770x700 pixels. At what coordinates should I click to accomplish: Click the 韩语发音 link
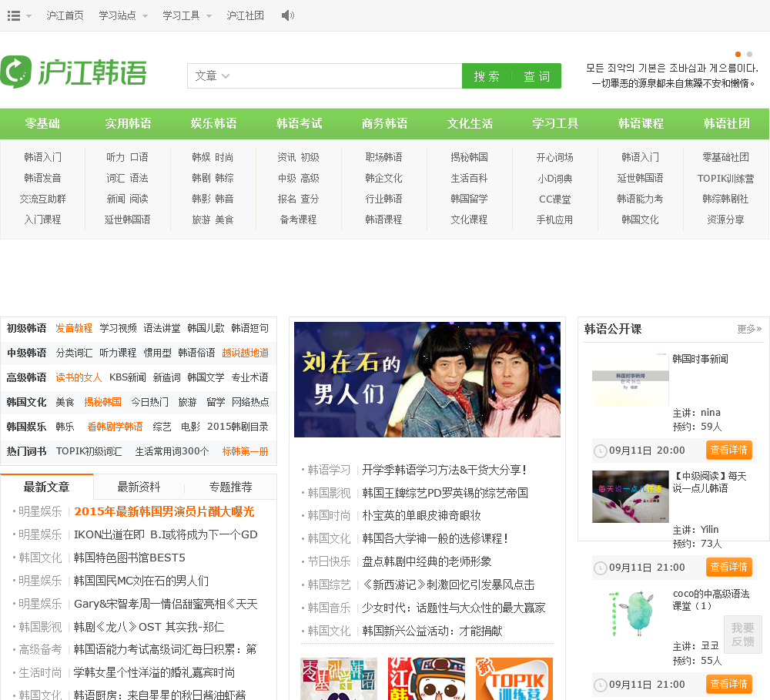pyautogui.click(x=42, y=178)
